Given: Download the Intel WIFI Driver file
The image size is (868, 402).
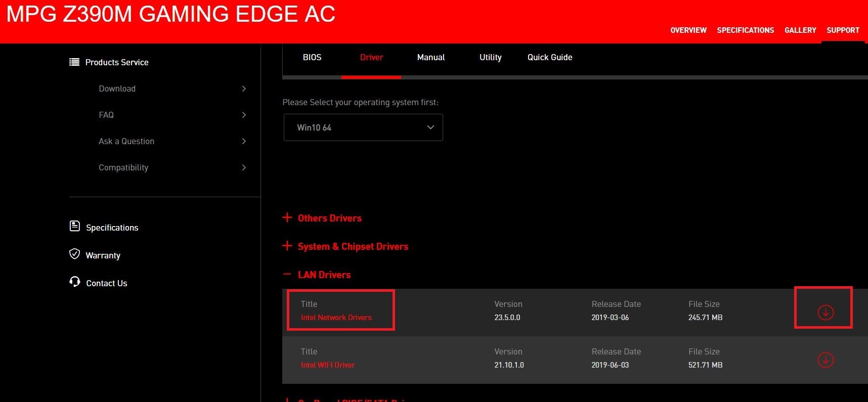Looking at the screenshot, I should [825, 360].
